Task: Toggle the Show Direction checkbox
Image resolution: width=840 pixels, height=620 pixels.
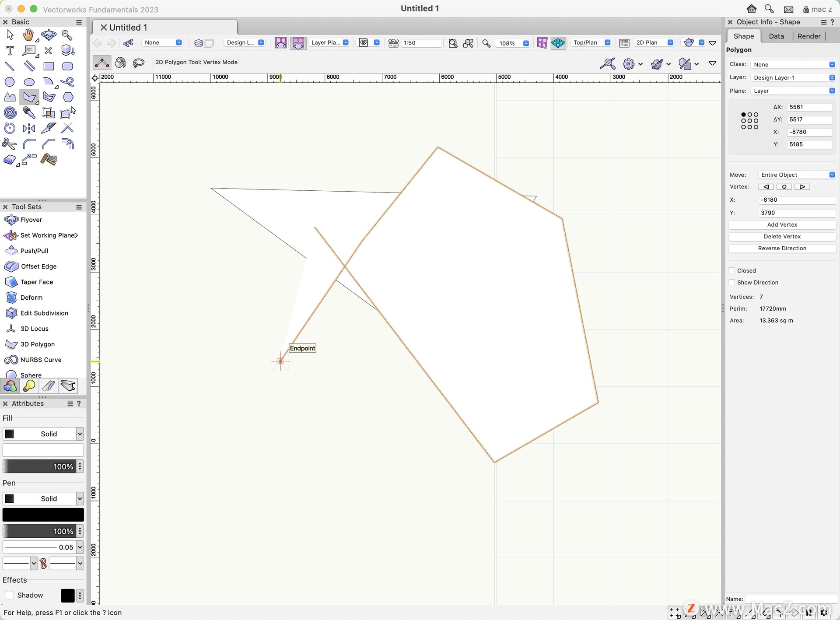Action: pyautogui.click(x=732, y=283)
